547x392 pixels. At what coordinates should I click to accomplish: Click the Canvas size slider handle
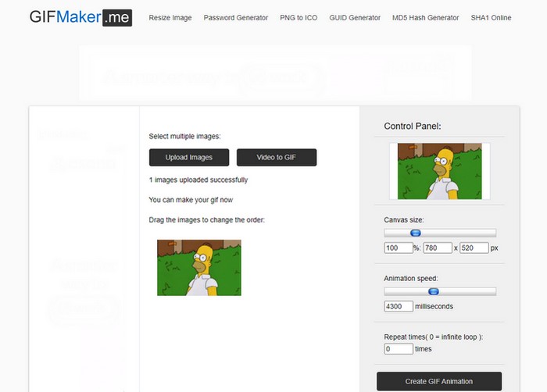[416, 233]
